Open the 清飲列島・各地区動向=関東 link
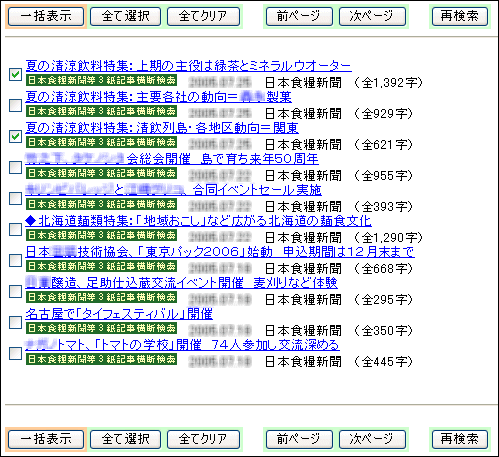This screenshot has height=457, width=499. point(162,128)
